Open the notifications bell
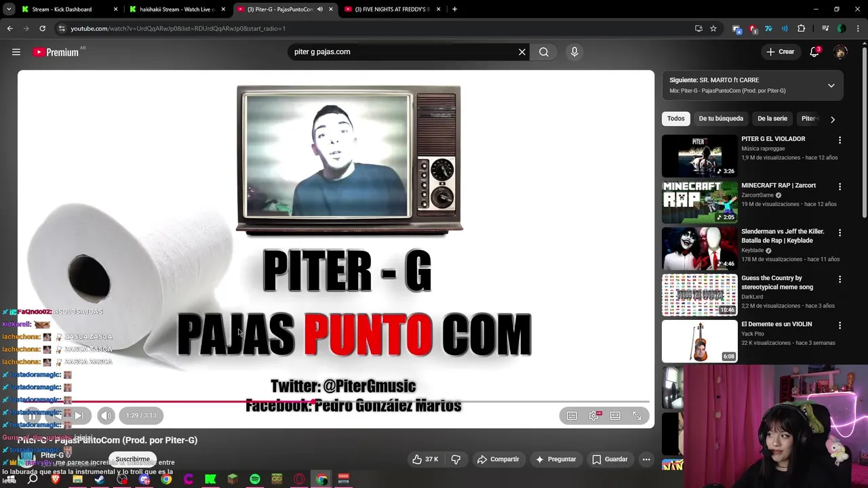Screen dimensions: 868x488 [814, 52]
